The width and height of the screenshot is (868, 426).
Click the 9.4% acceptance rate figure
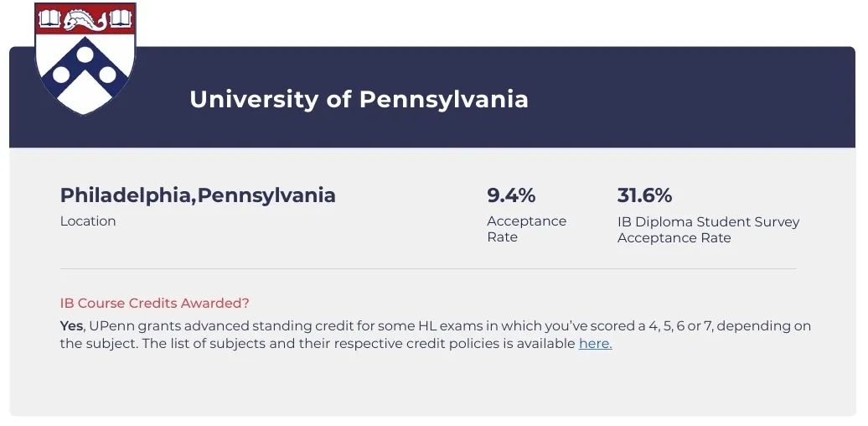pos(511,195)
